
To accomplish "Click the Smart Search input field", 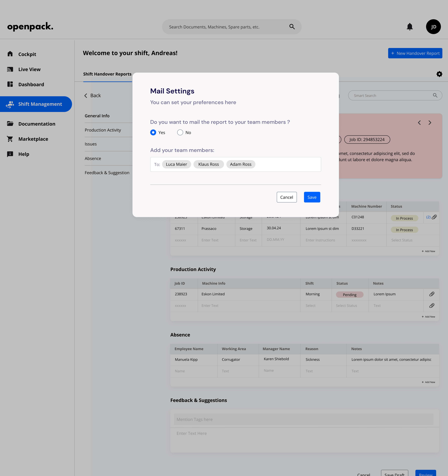I will coord(395,95).
